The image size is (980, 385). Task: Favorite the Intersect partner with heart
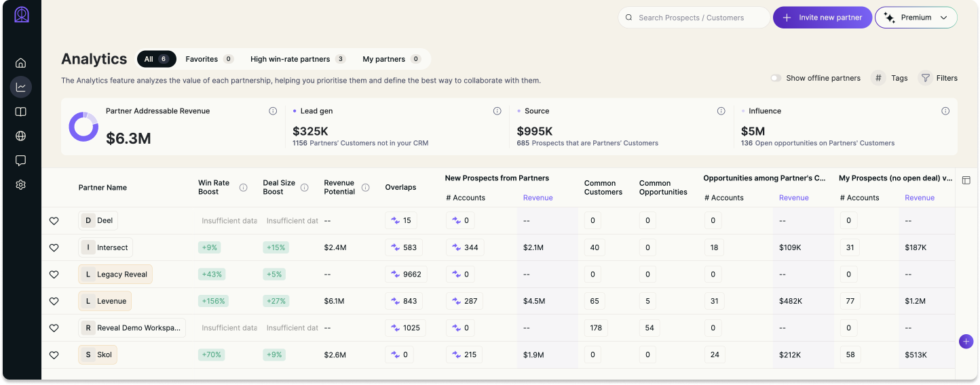(x=54, y=247)
